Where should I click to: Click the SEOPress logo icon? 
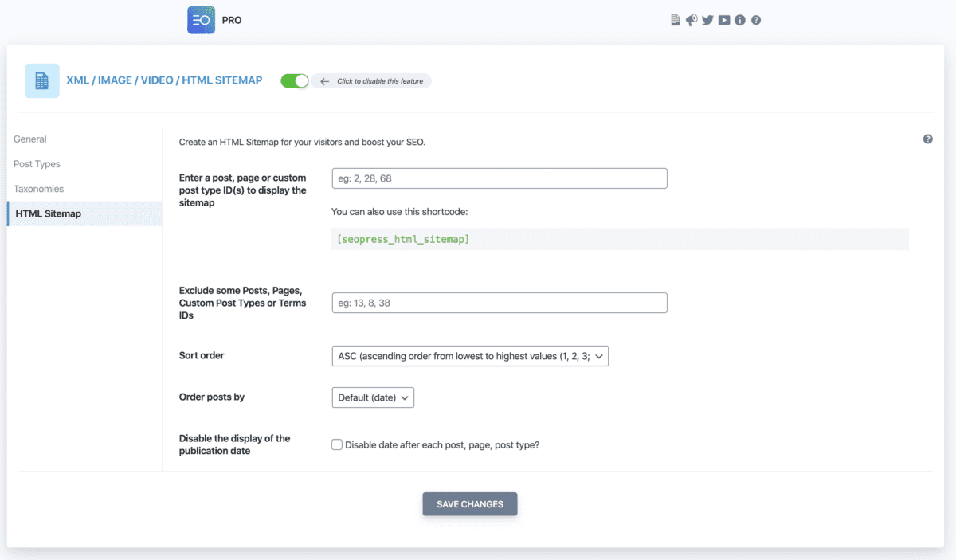coord(202,20)
